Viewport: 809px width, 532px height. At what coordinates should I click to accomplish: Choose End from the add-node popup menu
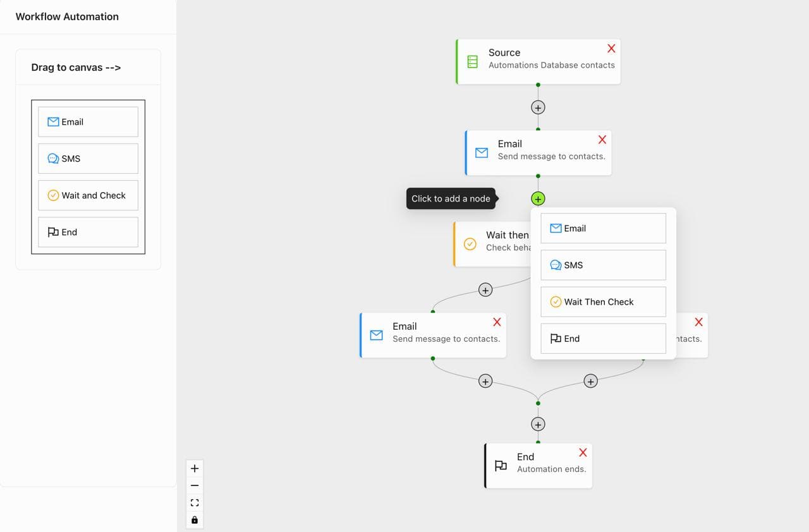(602, 338)
